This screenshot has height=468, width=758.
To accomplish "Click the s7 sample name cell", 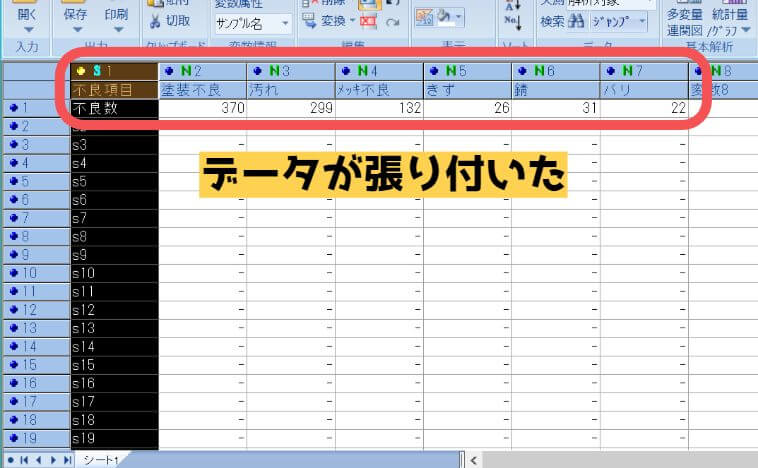I will [114, 218].
